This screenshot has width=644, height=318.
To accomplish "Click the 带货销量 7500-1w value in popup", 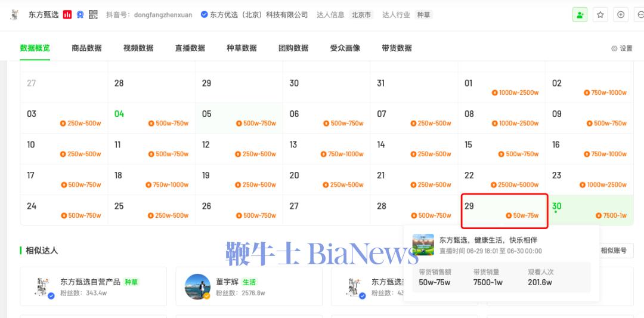I will click(488, 282).
